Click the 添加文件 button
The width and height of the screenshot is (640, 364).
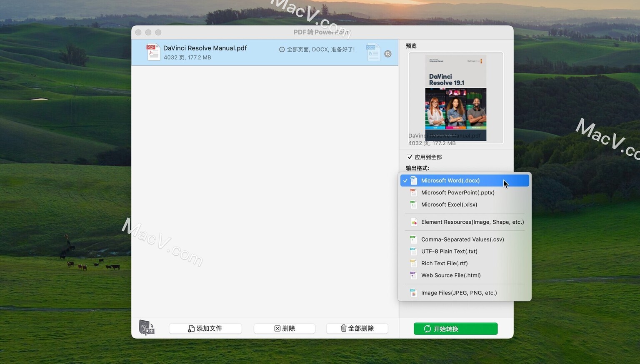click(205, 329)
